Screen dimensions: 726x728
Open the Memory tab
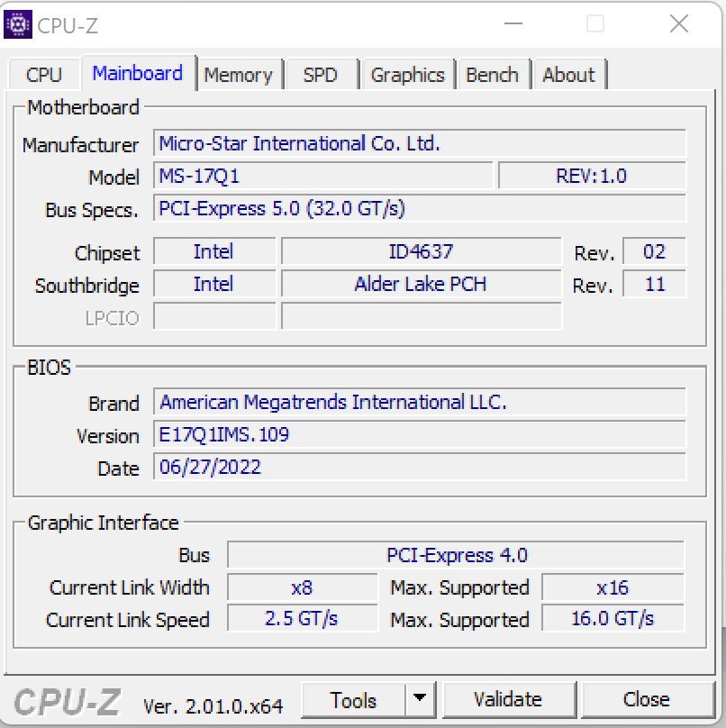point(239,74)
